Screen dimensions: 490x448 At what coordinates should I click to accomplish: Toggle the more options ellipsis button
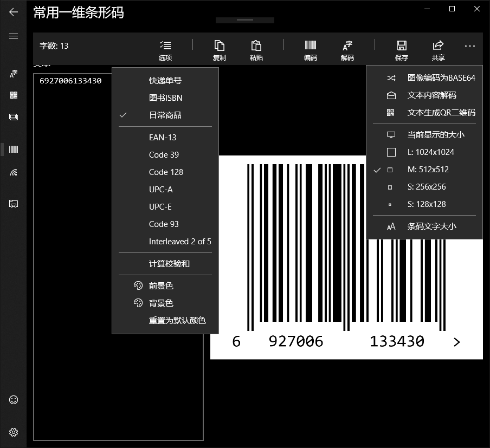click(470, 46)
